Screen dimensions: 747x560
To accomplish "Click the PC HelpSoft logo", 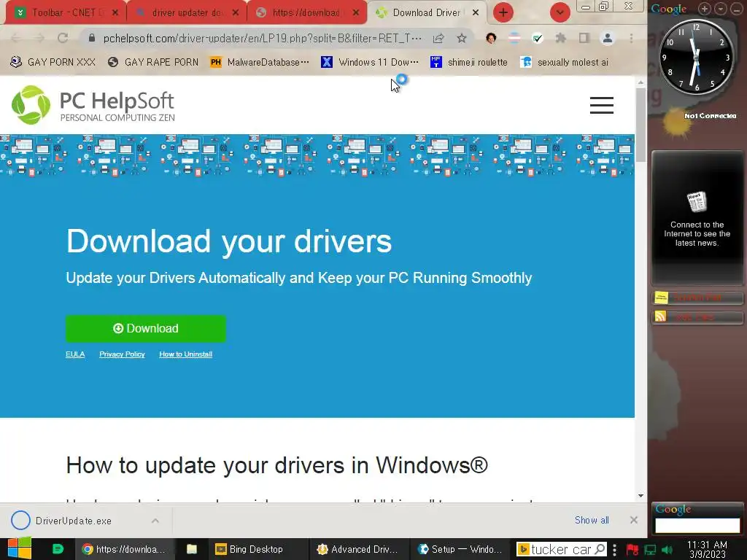I will coord(93,105).
